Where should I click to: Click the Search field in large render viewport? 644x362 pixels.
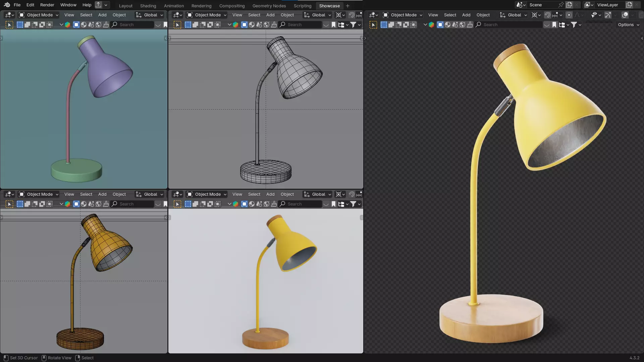(x=508, y=24)
